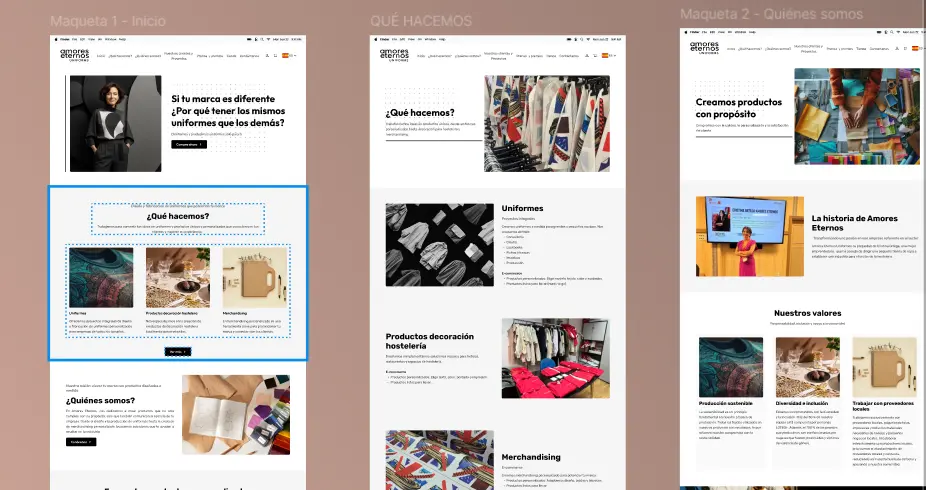Select the 'Producción sostenible' value image in Maqueta 2
This screenshot has width=926, height=490.
coord(730,366)
